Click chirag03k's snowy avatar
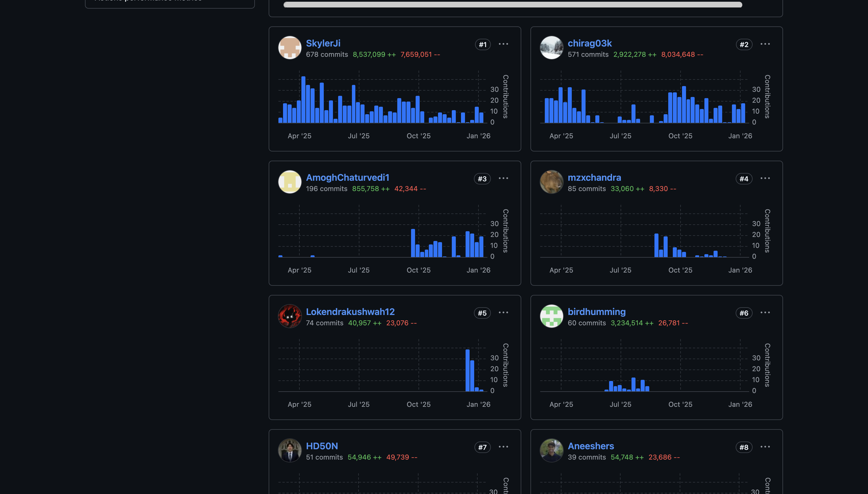868x494 pixels. click(551, 48)
